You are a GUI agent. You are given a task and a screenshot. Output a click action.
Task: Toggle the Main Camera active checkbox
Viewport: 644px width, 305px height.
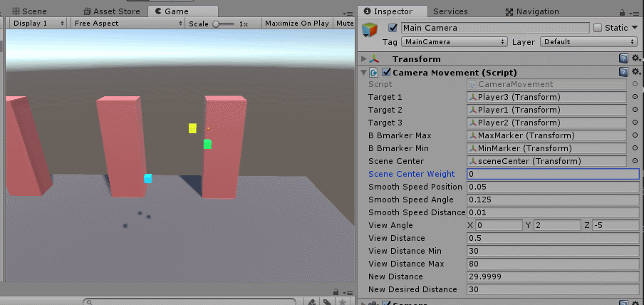pyautogui.click(x=393, y=28)
